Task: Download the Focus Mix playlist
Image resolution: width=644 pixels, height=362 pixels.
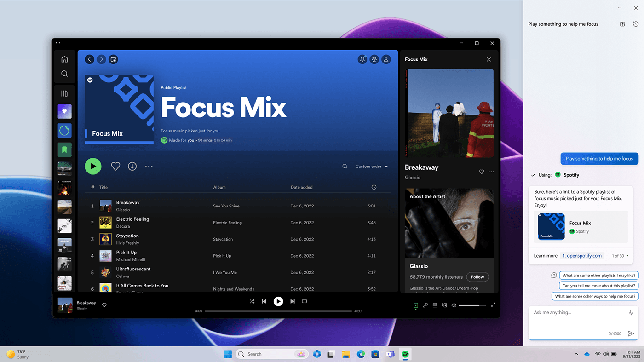Action: click(132, 167)
